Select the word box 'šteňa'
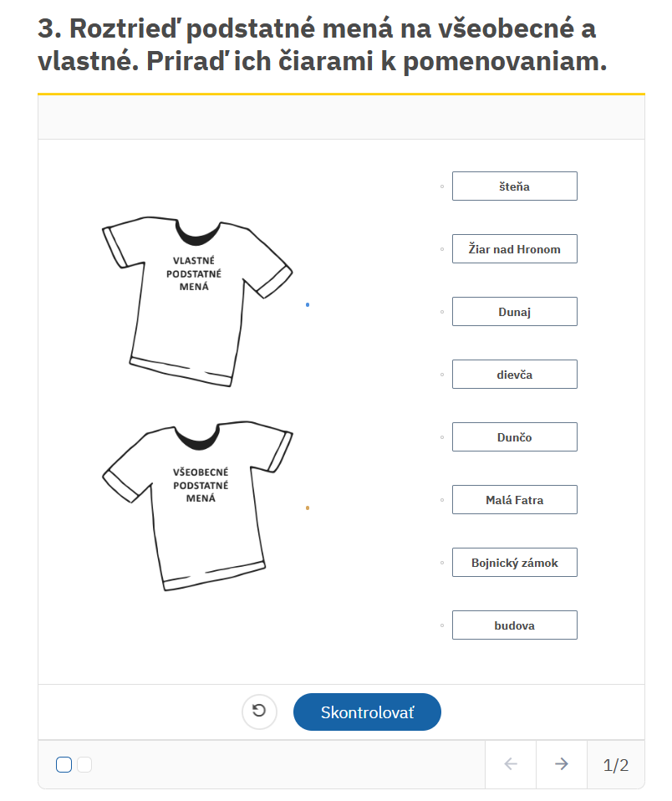This screenshot has height=801, width=672. pos(515,186)
